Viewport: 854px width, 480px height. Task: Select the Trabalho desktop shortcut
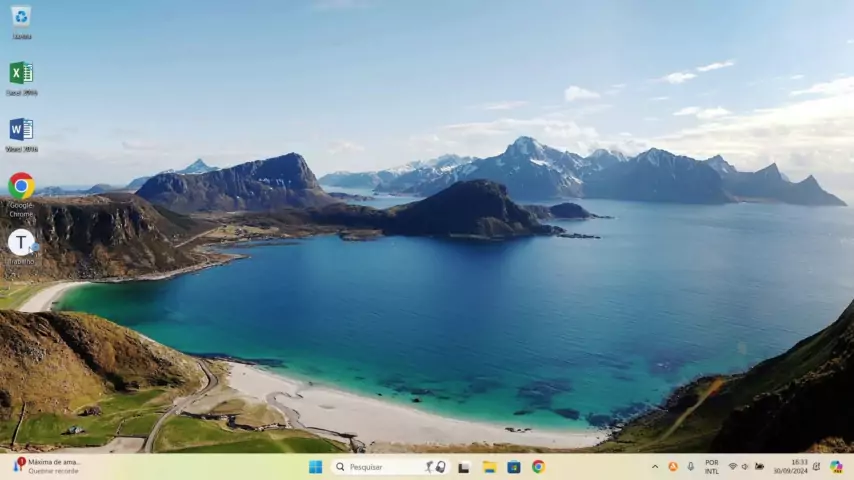tap(21, 242)
